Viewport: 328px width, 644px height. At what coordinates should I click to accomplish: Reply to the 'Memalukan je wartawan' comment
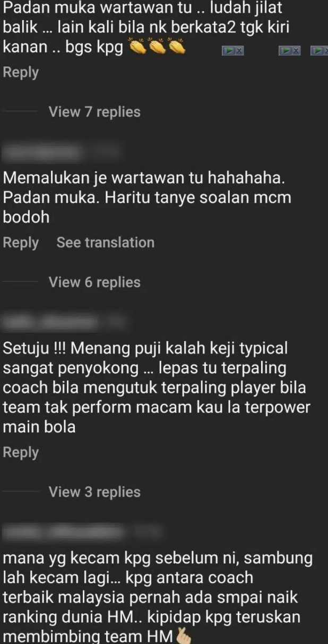[21, 243]
